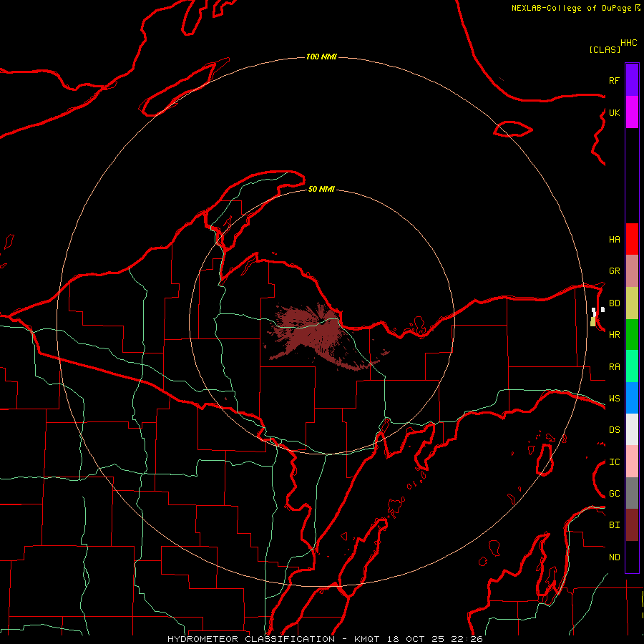The width and height of the screenshot is (644, 644).
Task: Click the 'RA' legend label
Action: click(614, 367)
